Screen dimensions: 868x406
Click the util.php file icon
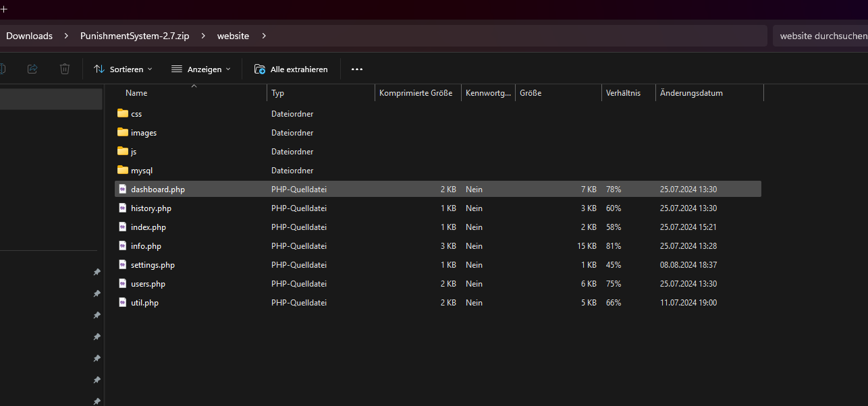point(122,302)
